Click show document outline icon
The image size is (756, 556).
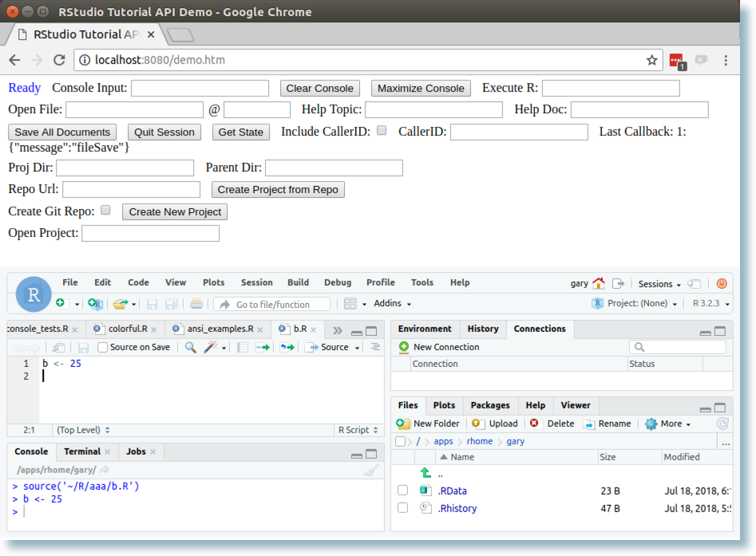[375, 347]
